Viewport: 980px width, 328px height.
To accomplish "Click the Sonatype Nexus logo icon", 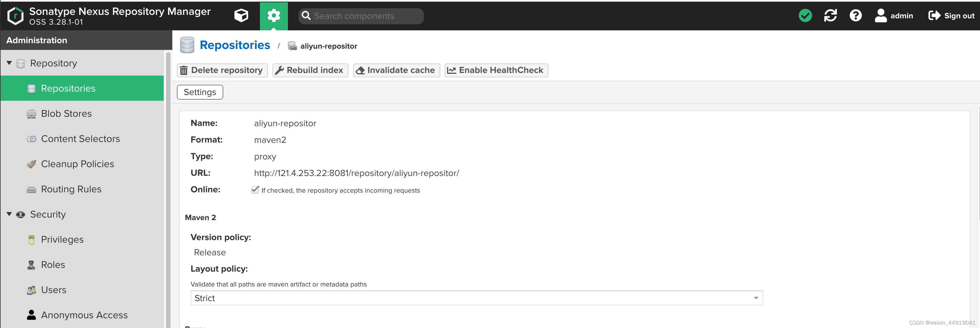I will point(15,16).
